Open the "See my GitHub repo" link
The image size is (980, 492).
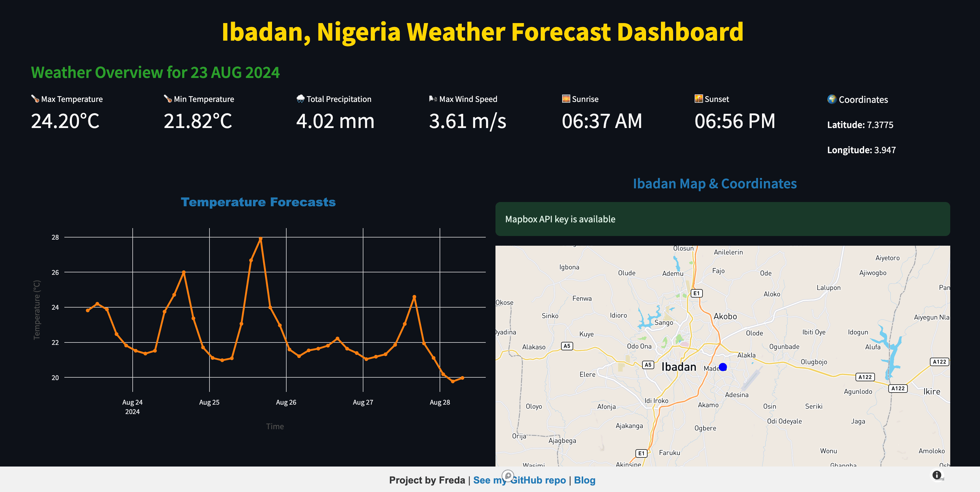point(519,480)
